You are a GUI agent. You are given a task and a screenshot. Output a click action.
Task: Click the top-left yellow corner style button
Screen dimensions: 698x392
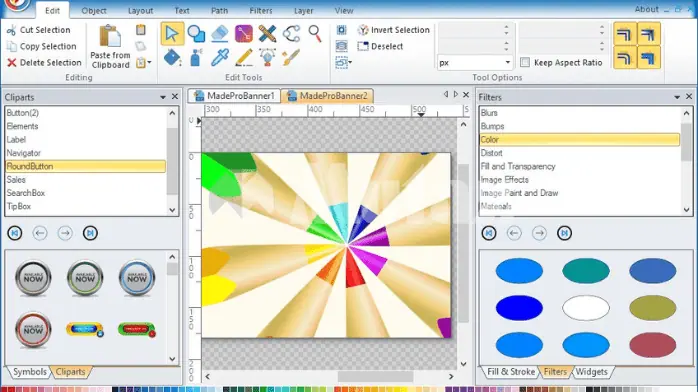pyautogui.click(x=625, y=34)
